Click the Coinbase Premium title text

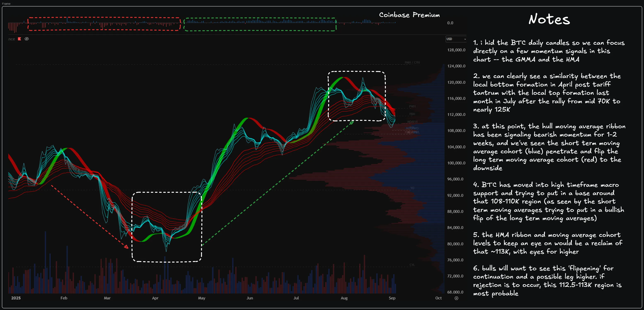pos(409,15)
